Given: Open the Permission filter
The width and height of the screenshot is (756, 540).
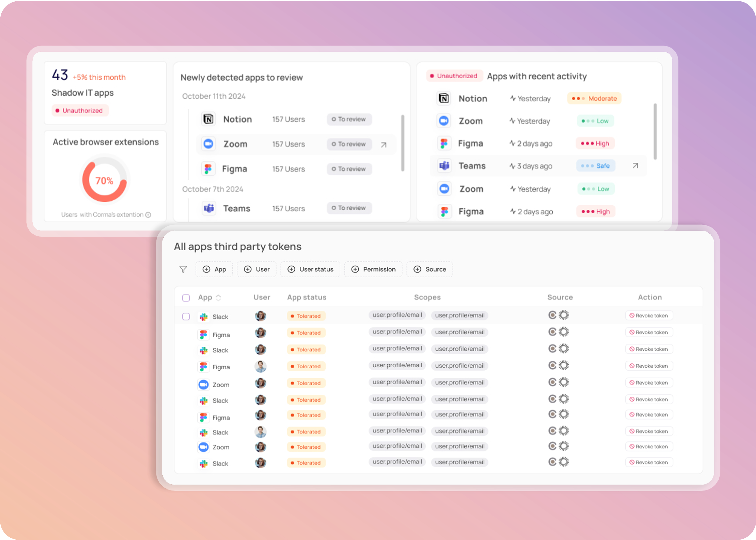Looking at the screenshot, I should pos(373,269).
